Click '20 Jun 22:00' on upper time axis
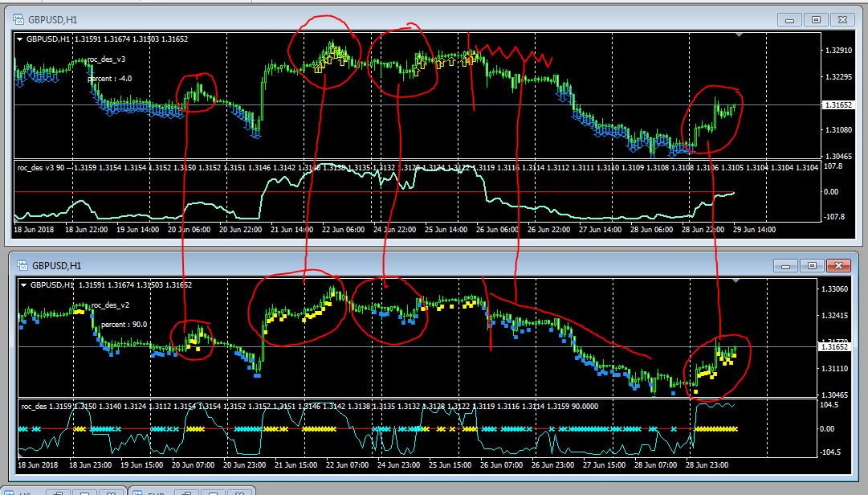The height and width of the screenshot is (495, 868). pos(240,229)
